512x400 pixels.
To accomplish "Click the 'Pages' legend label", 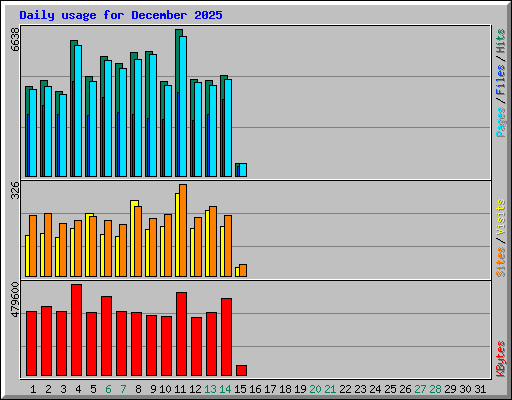I will click(x=501, y=122).
